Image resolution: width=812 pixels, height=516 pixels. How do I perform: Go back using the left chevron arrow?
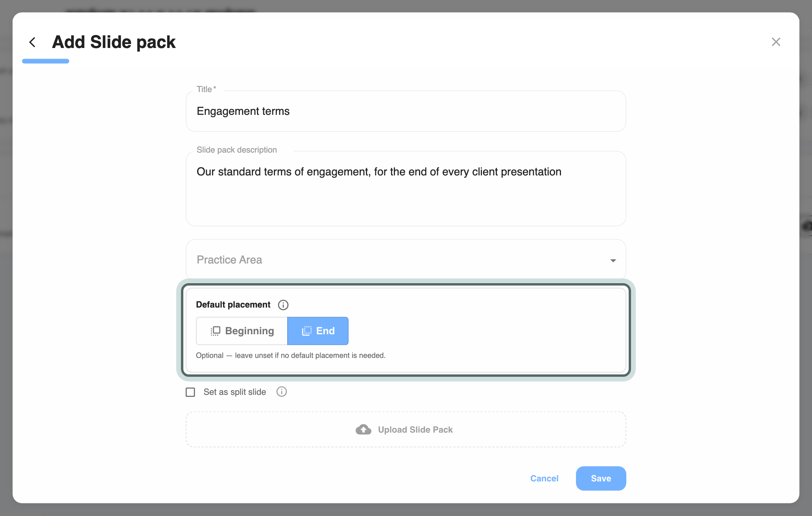tap(32, 42)
